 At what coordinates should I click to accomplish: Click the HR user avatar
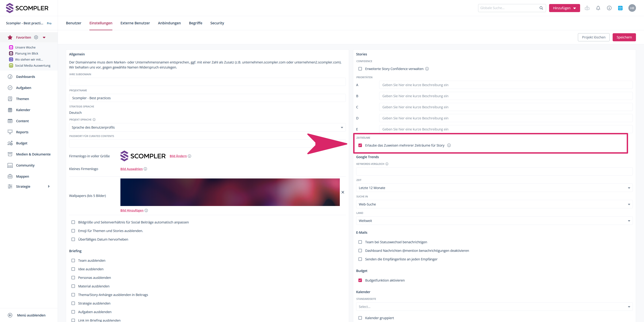click(632, 8)
